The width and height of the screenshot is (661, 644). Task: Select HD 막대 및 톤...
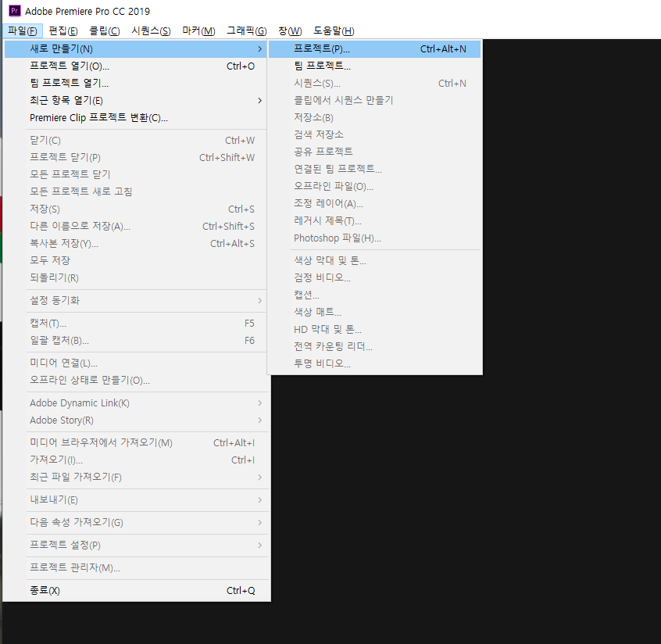[x=375, y=329]
